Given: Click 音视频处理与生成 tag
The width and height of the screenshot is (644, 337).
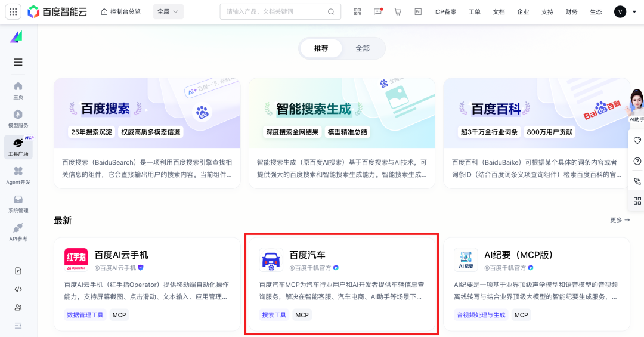Looking at the screenshot, I should 481,315.
